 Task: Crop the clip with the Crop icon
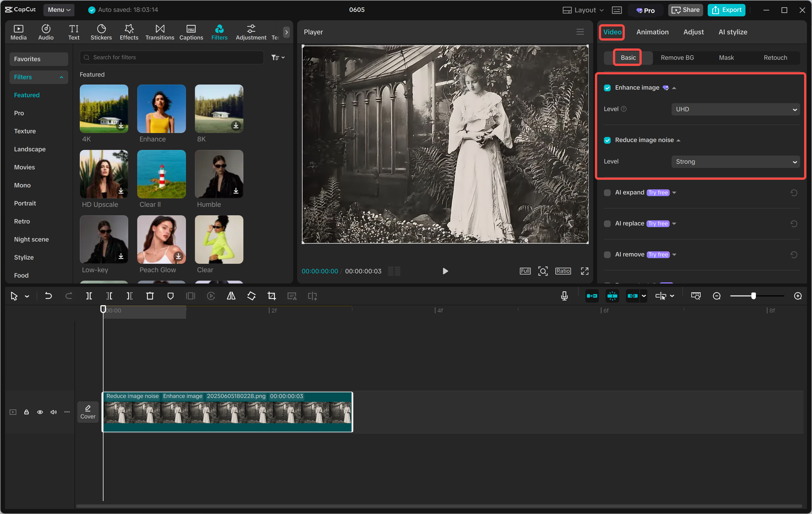(272, 296)
